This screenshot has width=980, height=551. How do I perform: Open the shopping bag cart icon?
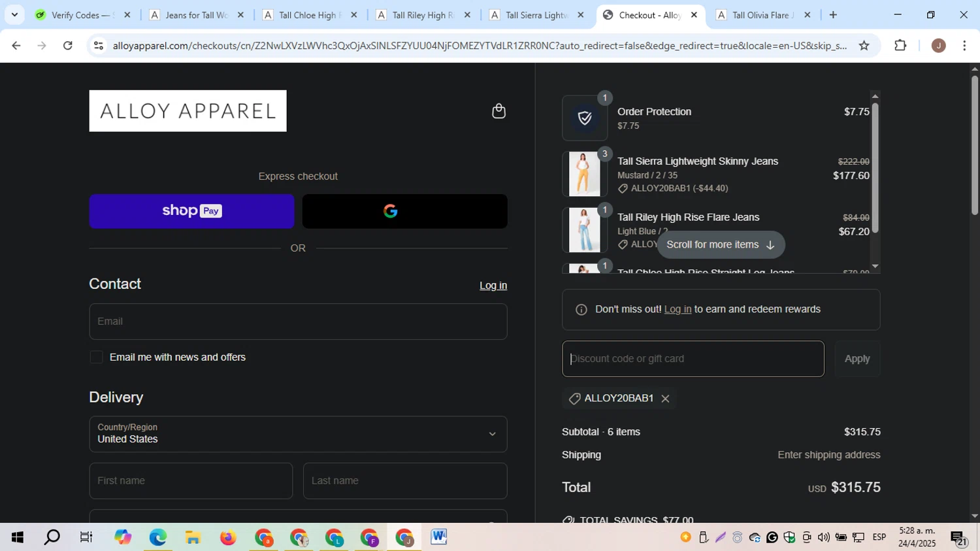(x=498, y=111)
